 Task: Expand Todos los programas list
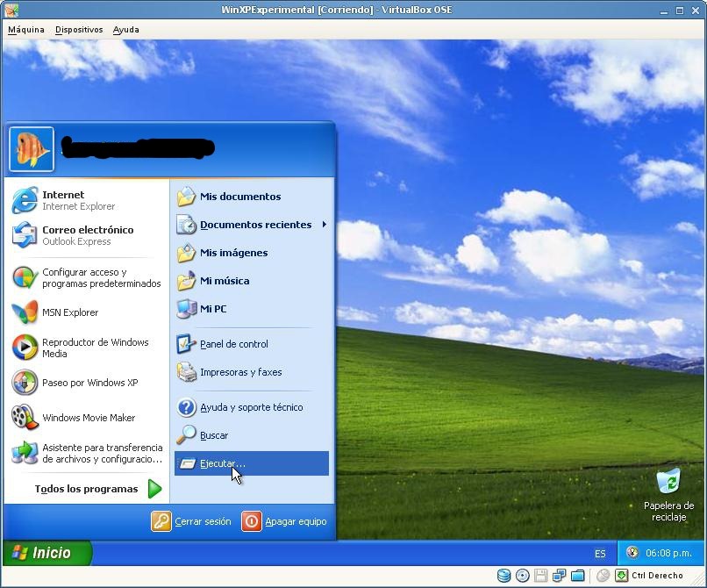[x=98, y=489]
